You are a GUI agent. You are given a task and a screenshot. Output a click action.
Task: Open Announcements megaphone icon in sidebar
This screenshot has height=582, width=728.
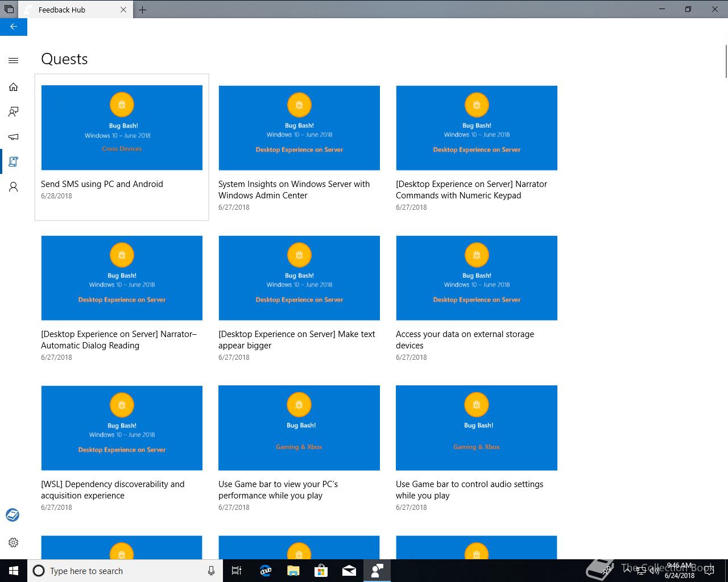pyautogui.click(x=14, y=137)
